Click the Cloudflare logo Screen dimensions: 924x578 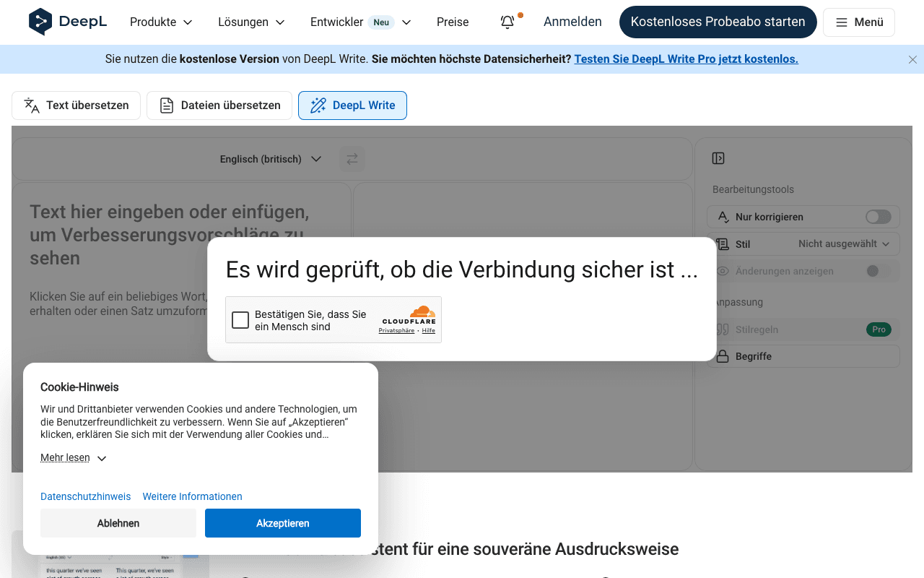[x=409, y=316]
